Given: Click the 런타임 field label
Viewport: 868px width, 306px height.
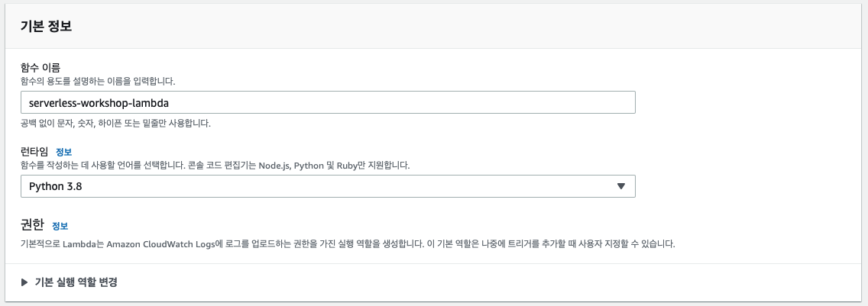Looking at the screenshot, I should tap(35, 152).
